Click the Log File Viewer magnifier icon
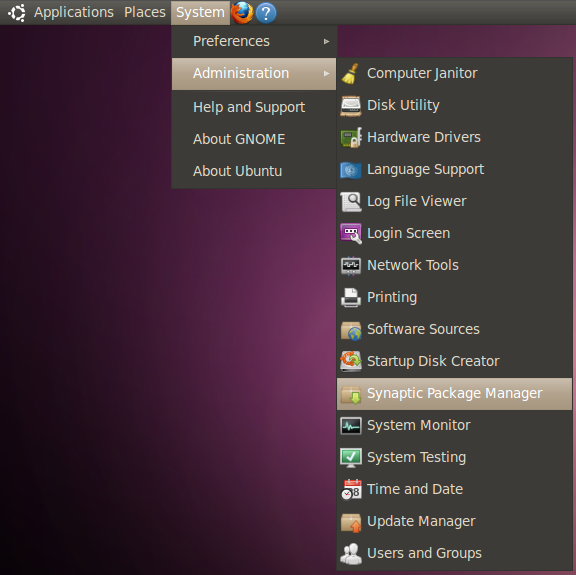This screenshot has height=575, width=576. pyautogui.click(x=350, y=202)
